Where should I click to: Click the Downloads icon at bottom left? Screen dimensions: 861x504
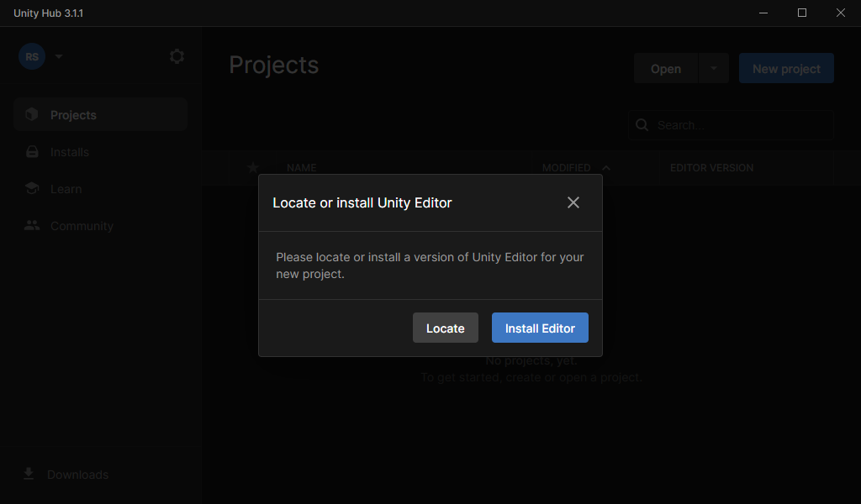[27, 474]
